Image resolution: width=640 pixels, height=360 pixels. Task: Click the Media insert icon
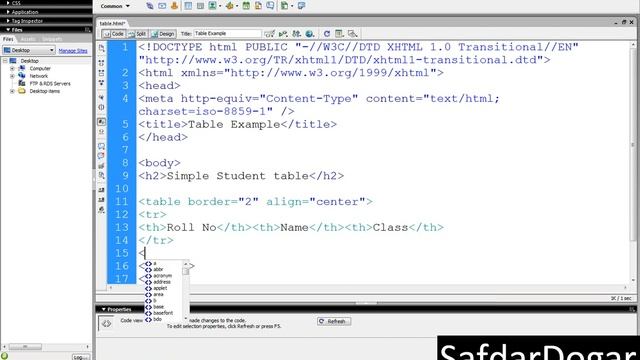pos(230,6)
